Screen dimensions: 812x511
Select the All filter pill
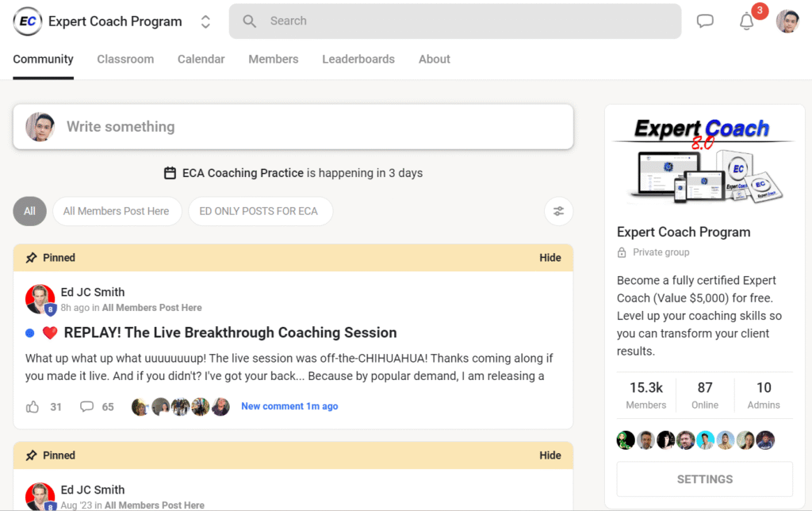pos(29,211)
